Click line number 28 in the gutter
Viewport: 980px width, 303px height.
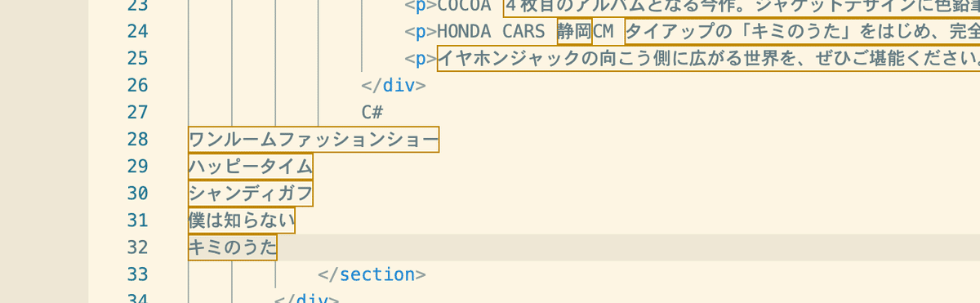coord(137,140)
